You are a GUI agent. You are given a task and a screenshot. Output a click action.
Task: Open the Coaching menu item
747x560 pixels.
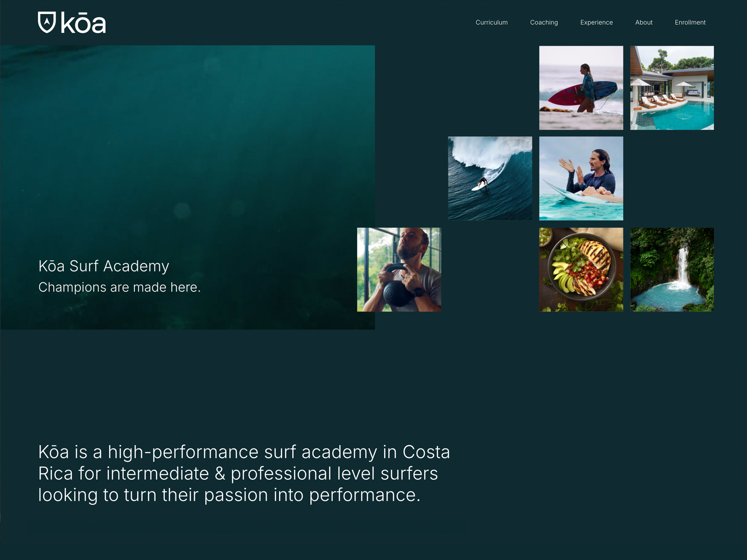pyautogui.click(x=544, y=22)
